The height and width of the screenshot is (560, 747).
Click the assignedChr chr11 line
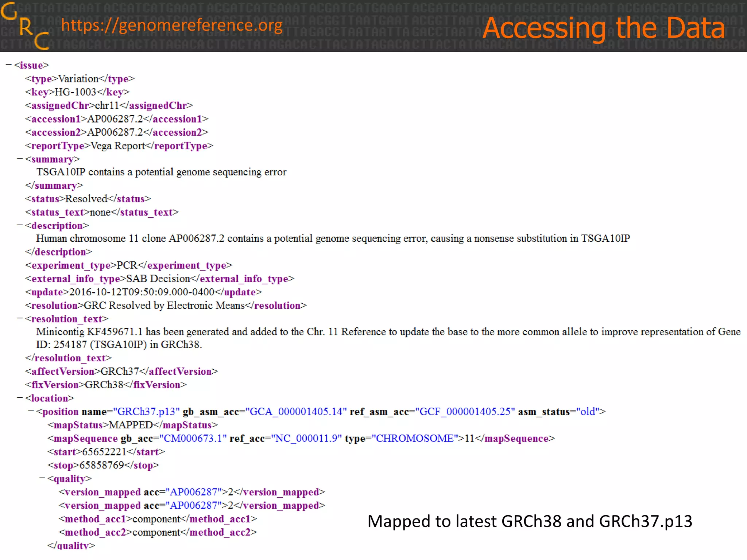[x=109, y=106]
